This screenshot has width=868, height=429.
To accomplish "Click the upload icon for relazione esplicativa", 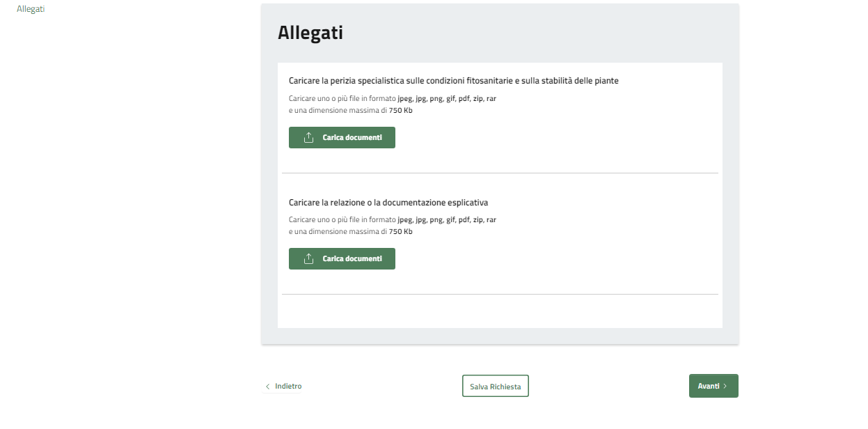I will (309, 259).
